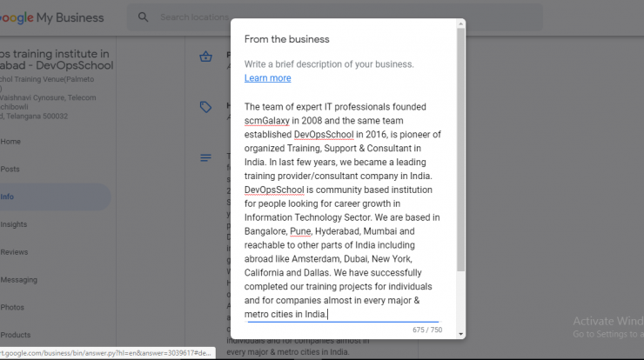
Task: Click the Google My Business logo
Action: (x=51, y=17)
